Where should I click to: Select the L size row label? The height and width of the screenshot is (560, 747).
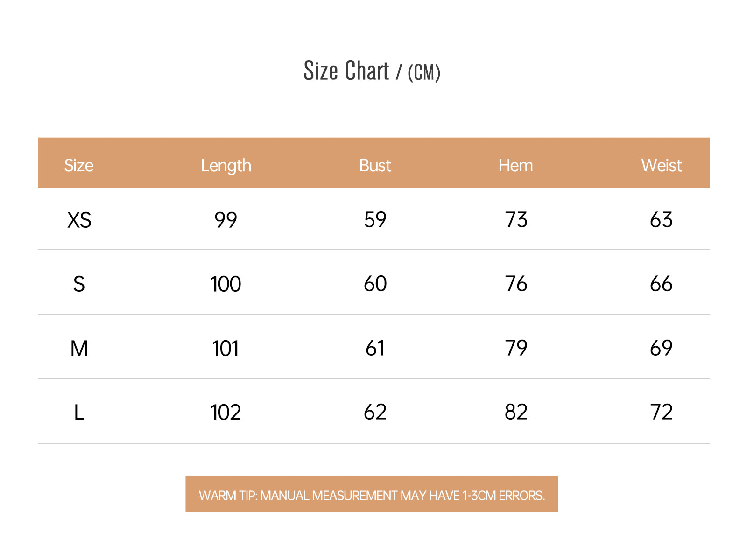79,413
